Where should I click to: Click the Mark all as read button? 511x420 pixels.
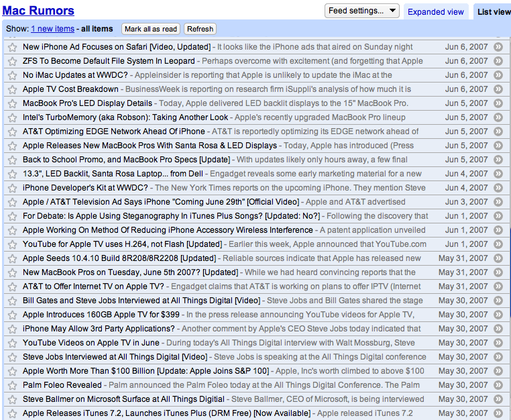[x=151, y=29]
